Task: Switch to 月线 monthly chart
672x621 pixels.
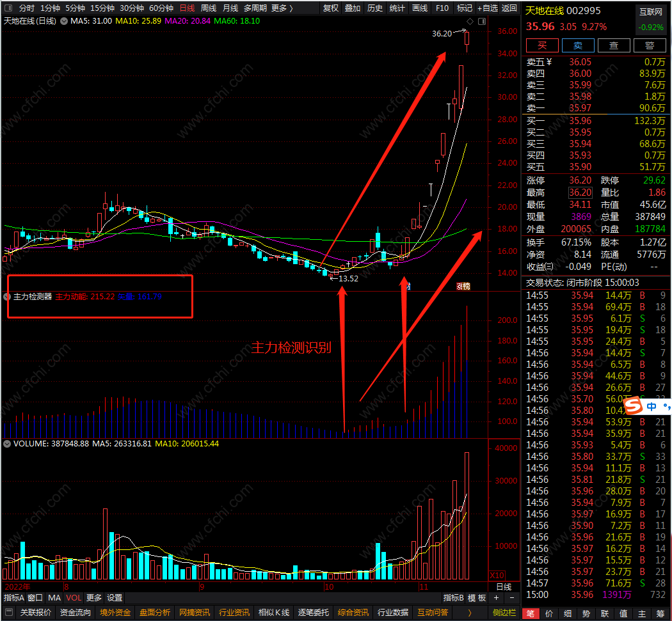Action: tap(230, 8)
